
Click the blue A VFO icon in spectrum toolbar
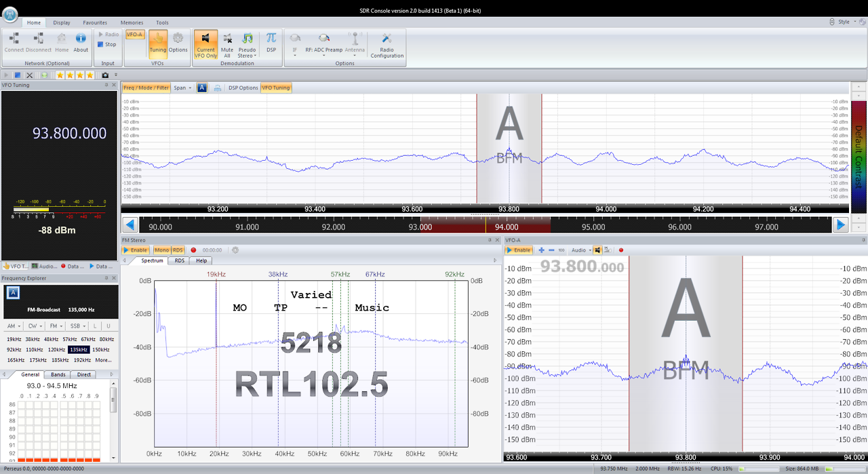(x=202, y=87)
